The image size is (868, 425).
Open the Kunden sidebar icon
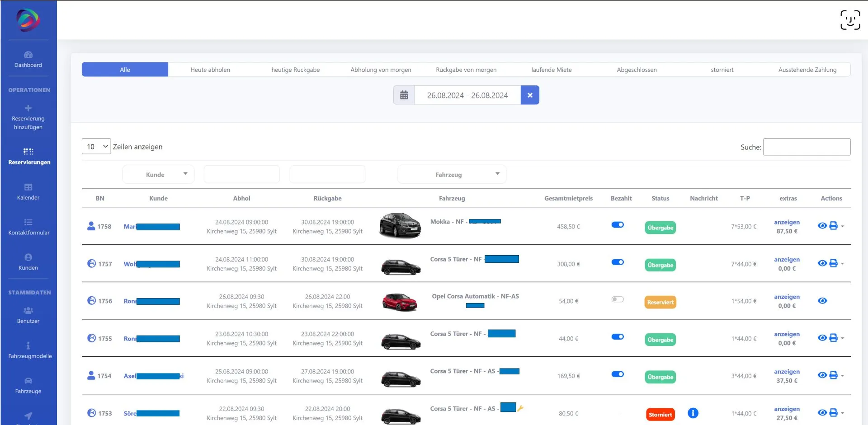28,257
